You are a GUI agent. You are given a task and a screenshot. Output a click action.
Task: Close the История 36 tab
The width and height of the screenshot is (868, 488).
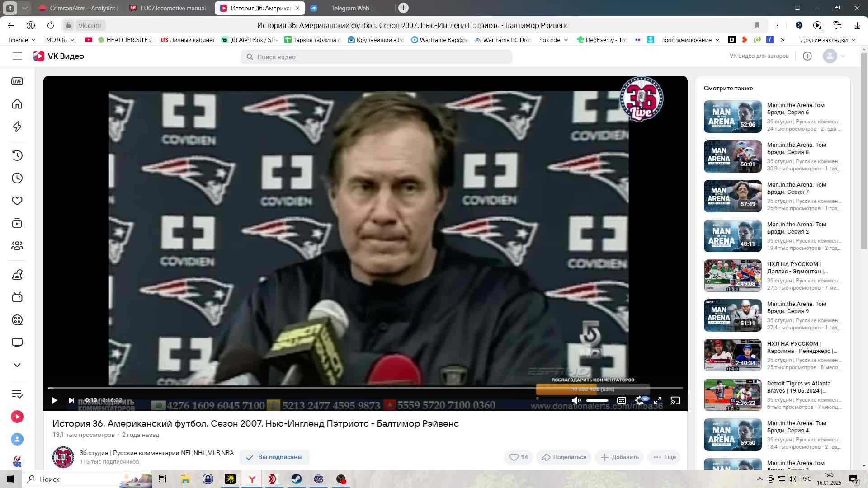[297, 8]
